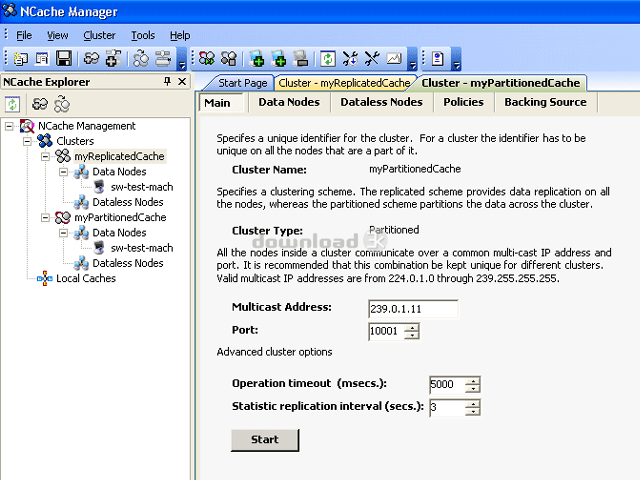Increase the Port value with up arrow
This screenshot has width=640, height=480.
[412, 327]
